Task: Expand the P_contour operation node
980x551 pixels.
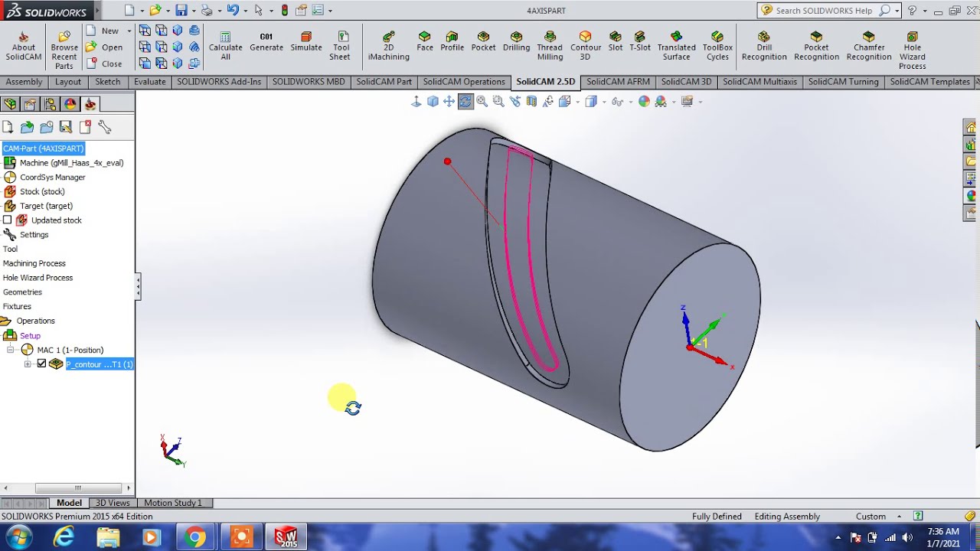Action: (28, 364)
